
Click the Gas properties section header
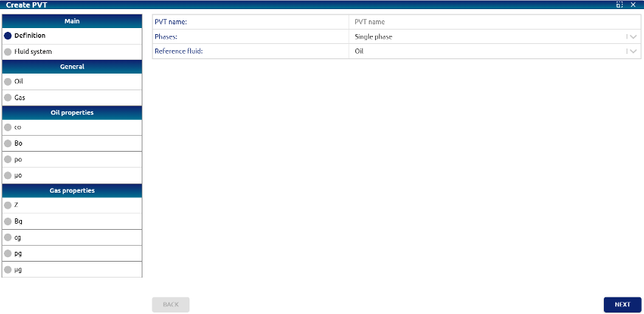click(x=72, y=190)
